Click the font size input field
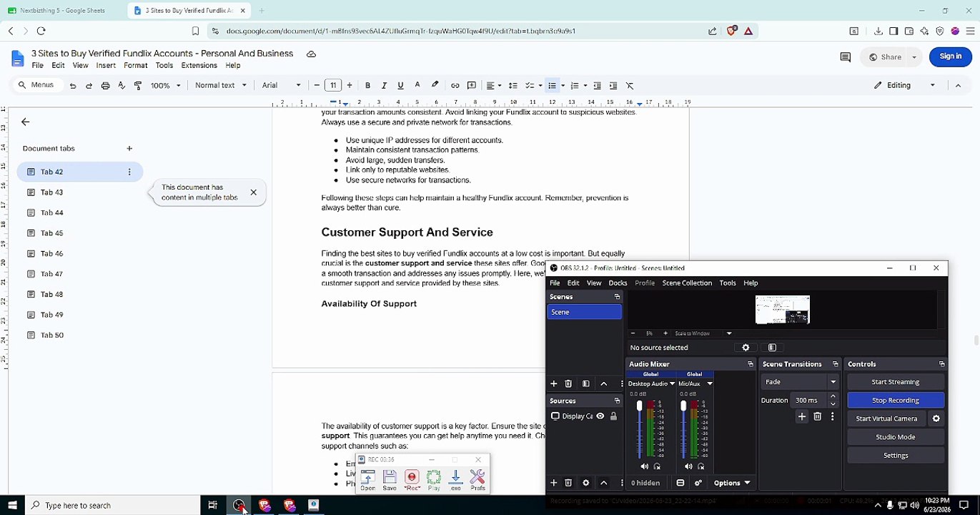Viewport: 980px width, 515px height. point(333,86)
